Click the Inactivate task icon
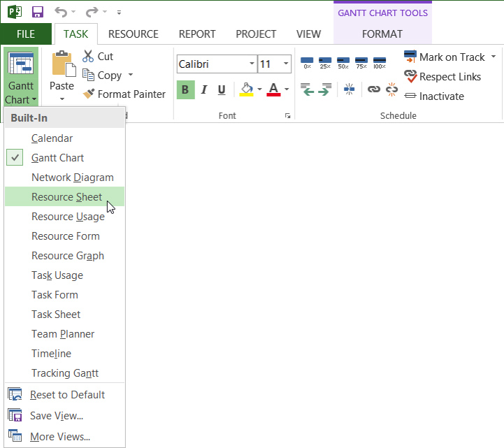504x448 pixels. click(410, 96)
